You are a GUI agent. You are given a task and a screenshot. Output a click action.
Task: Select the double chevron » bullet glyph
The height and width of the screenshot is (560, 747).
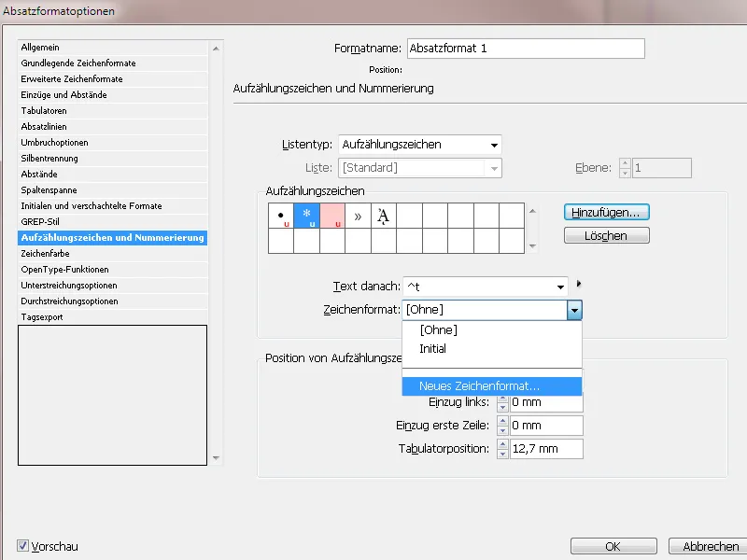pos(358,216)
